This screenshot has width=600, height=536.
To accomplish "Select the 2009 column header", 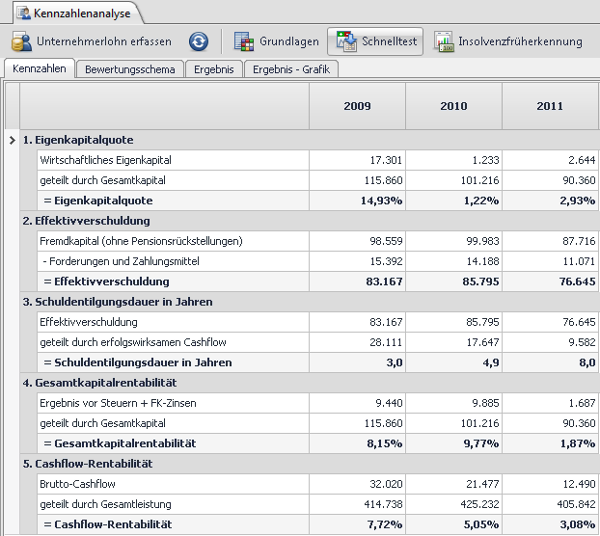I will pyautogui.click(x=357, y=106).
